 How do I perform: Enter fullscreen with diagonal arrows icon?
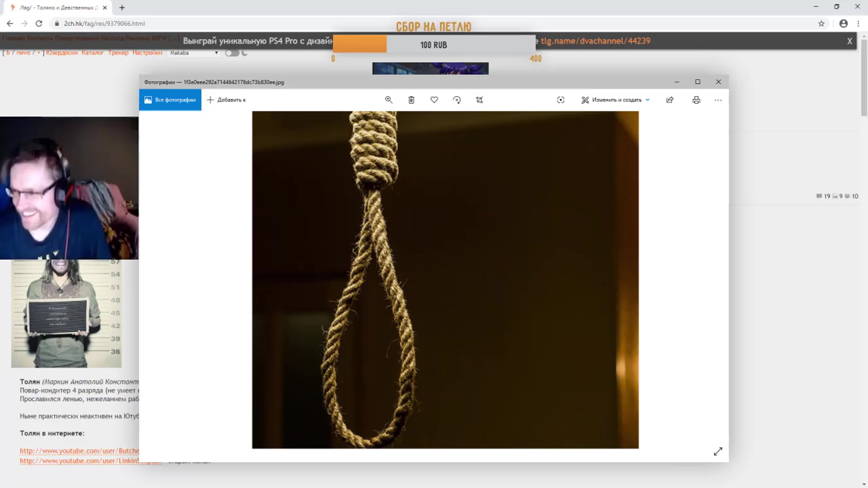coord(718,451)
